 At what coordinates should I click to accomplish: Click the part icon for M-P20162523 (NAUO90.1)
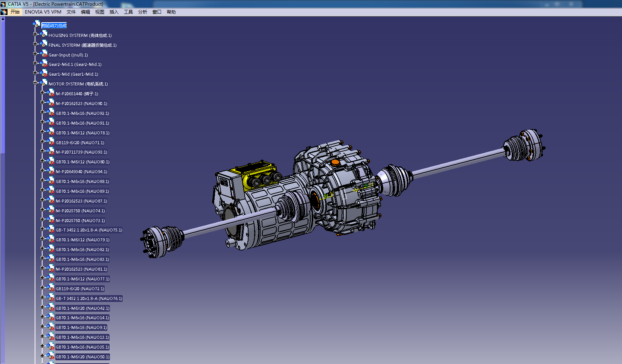pyautogui.click(x=50, y=102)
